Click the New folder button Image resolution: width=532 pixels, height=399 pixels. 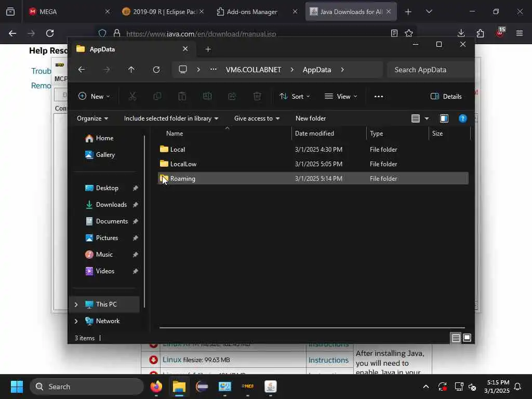[311, 118]
